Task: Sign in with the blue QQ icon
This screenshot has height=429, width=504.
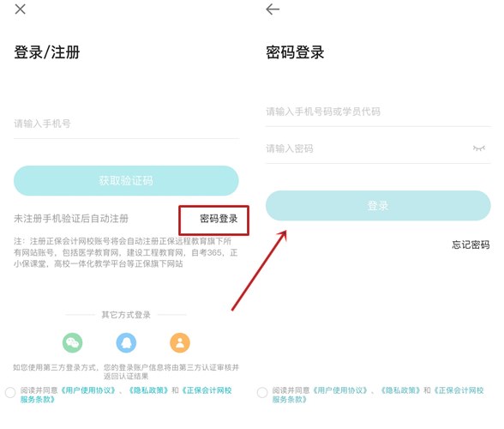Action: 126,342
